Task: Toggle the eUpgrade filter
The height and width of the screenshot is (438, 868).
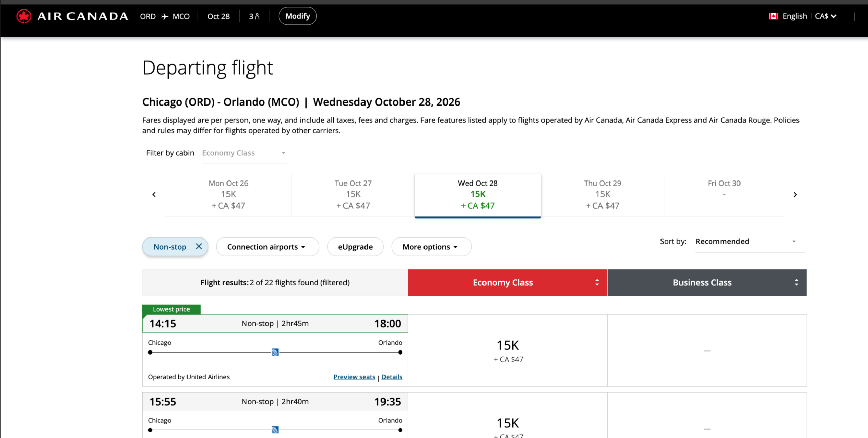Action: pos(355,247)
